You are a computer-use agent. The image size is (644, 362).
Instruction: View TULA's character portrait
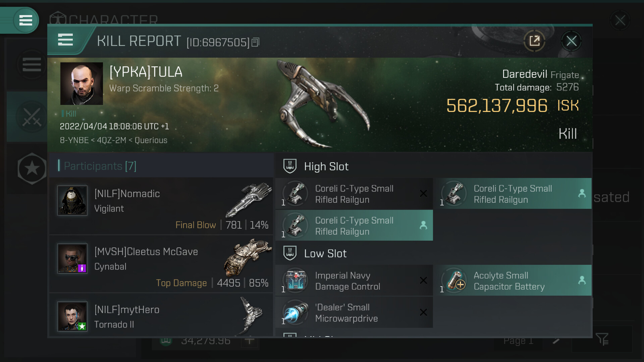tap(82, 83)
